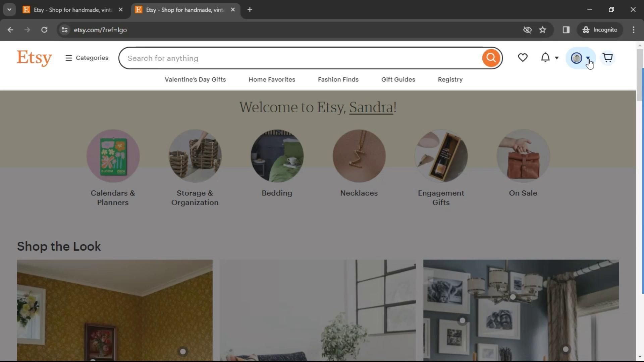Screen dimensions: 644x362
Task: Click the orange search magnifier button
Action: (491, 58)
